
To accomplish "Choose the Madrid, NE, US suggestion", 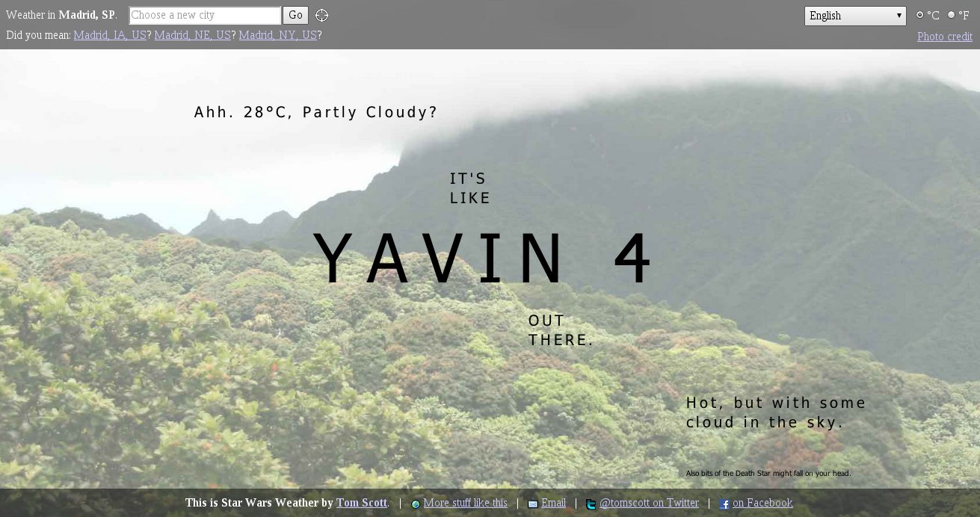I will pos(192,35).
